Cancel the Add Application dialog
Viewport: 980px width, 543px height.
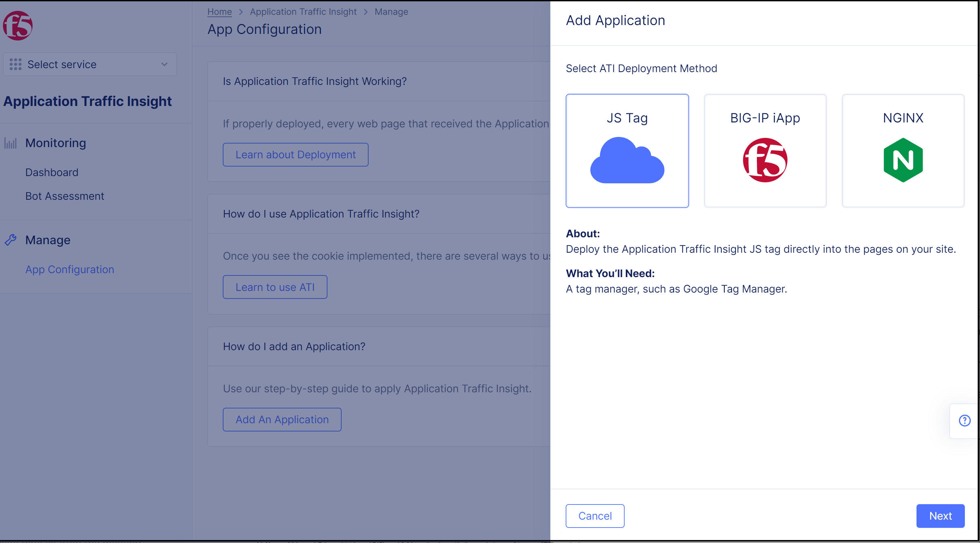coord(595,516)
